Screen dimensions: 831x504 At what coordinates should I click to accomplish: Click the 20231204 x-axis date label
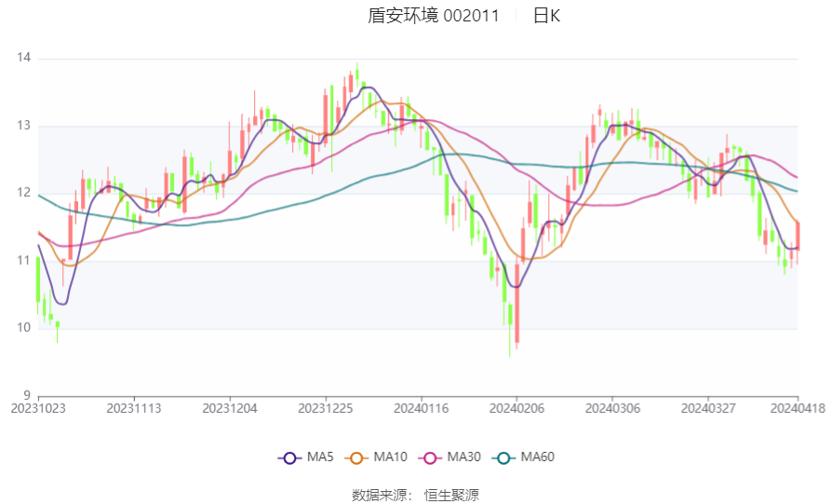[229, 407]
